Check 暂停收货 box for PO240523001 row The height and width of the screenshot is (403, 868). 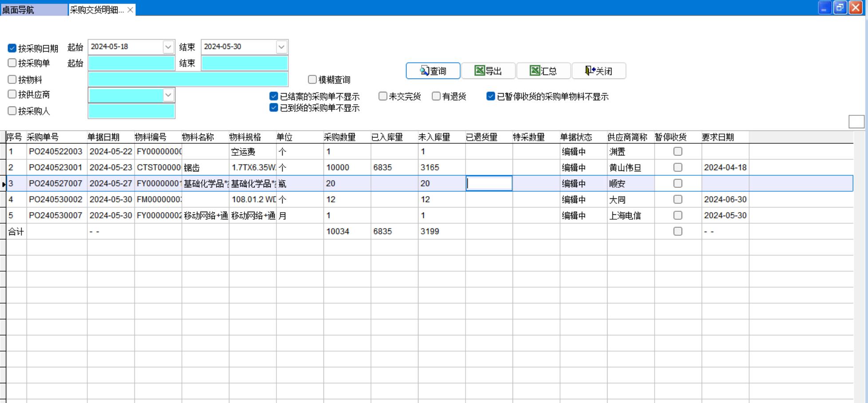tap(678, 167)
